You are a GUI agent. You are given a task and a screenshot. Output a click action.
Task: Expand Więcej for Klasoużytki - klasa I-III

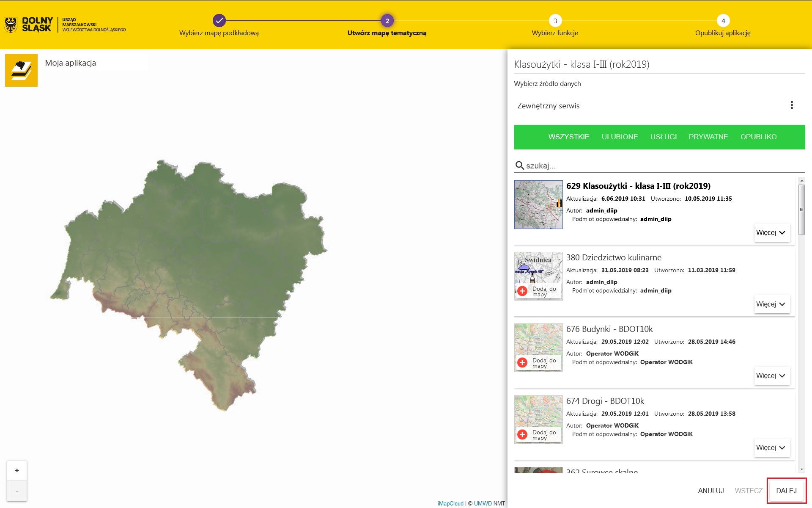[x=771, y=232]
